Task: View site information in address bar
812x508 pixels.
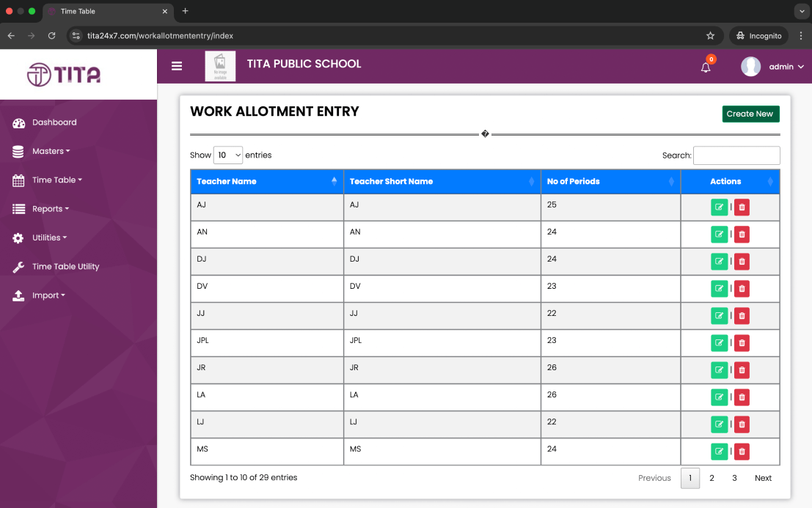Action: [x=76, y=36]
